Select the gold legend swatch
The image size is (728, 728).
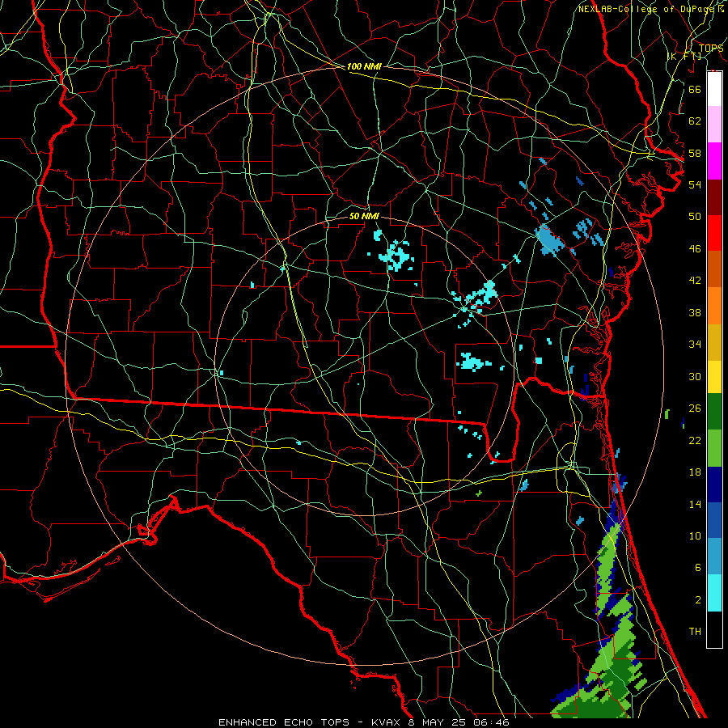(714, 341)
